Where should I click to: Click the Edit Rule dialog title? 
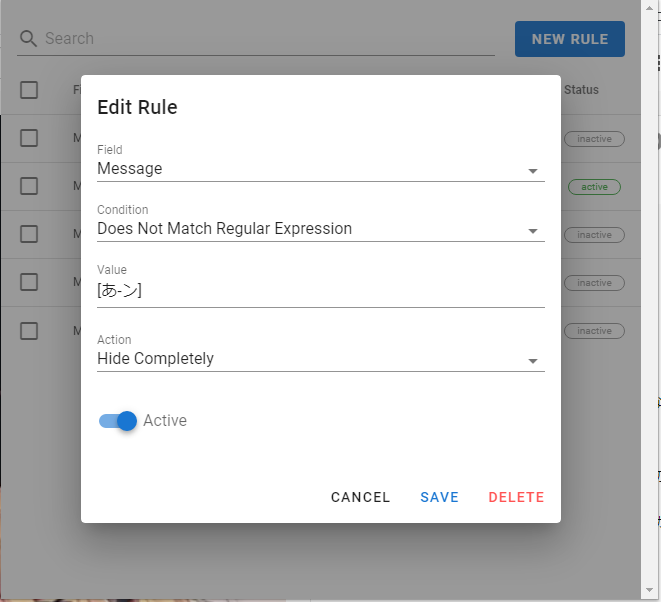[137, 107]
